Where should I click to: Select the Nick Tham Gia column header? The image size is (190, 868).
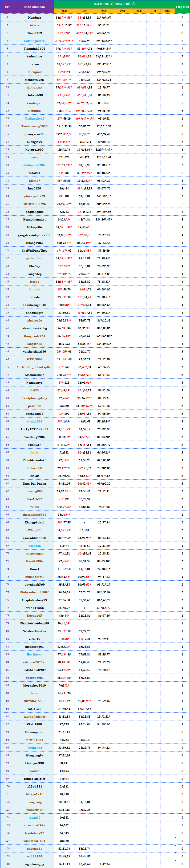(x=34, y=7)
